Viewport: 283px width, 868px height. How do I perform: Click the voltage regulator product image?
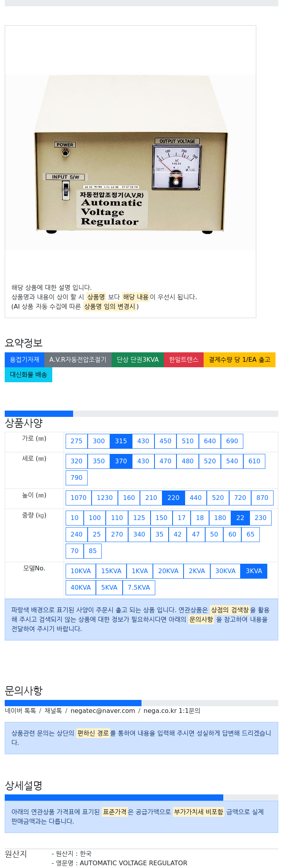pos(130,163)
